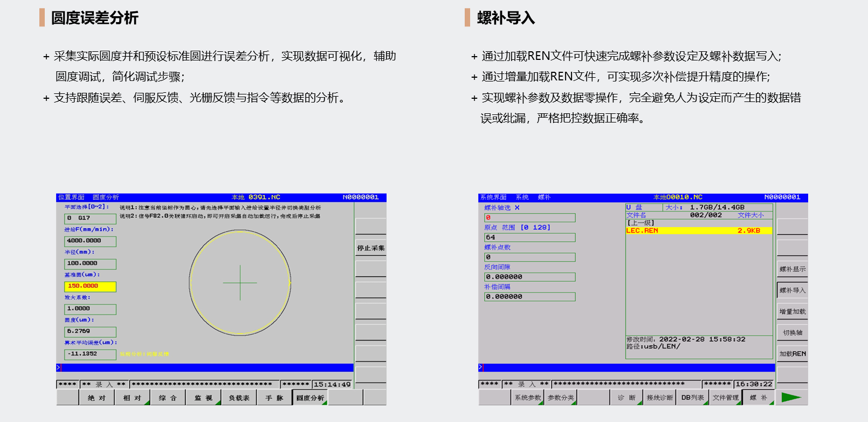
Task: Select the 绝对 position softkey
Action: point(97,398)
